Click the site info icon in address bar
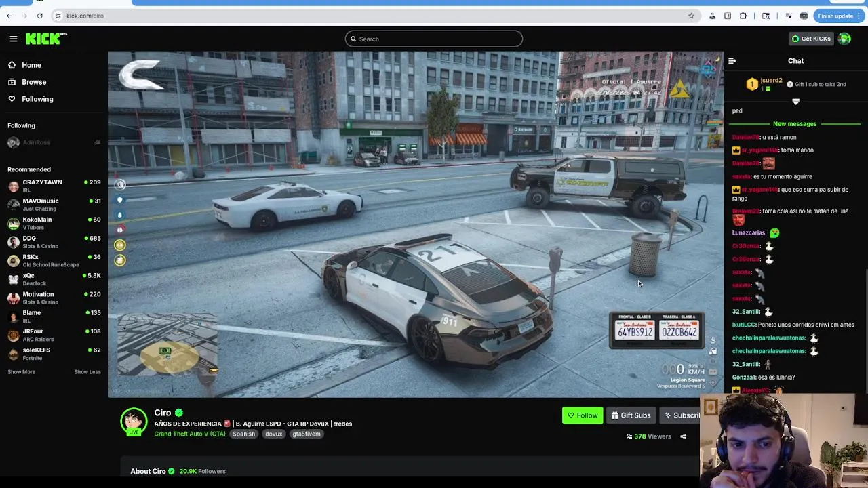This screenshot has width=868, height=488. 58,16
